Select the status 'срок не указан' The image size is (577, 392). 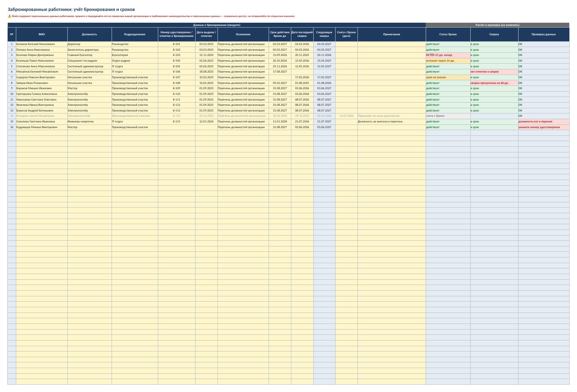[448, 77]
